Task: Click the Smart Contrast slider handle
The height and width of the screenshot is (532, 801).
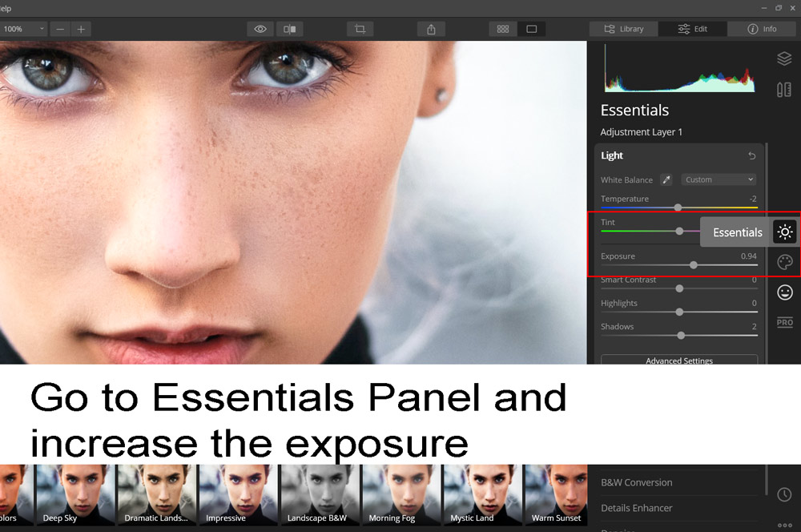Action: click(679, 288)
